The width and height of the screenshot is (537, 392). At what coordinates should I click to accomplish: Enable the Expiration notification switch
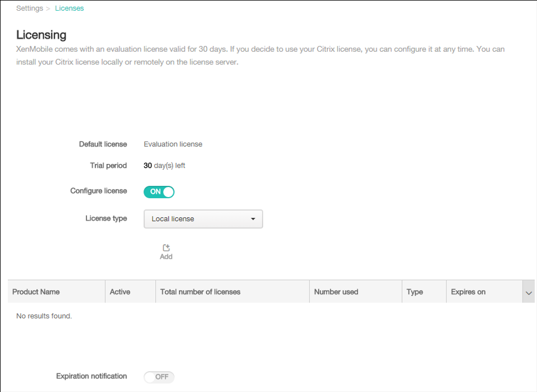click(x=159, y=377)
